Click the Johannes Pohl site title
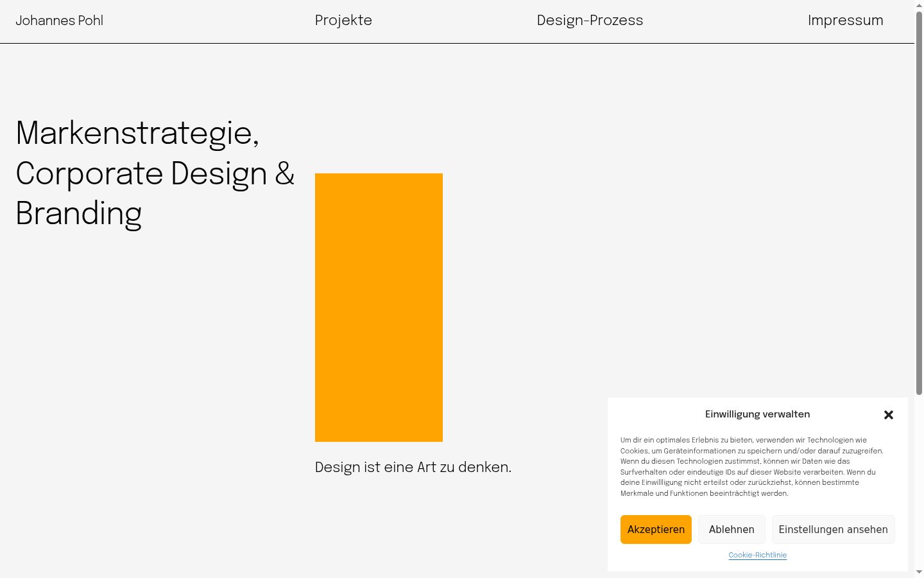Screen dimensions: 924x578 pos(59,21)
